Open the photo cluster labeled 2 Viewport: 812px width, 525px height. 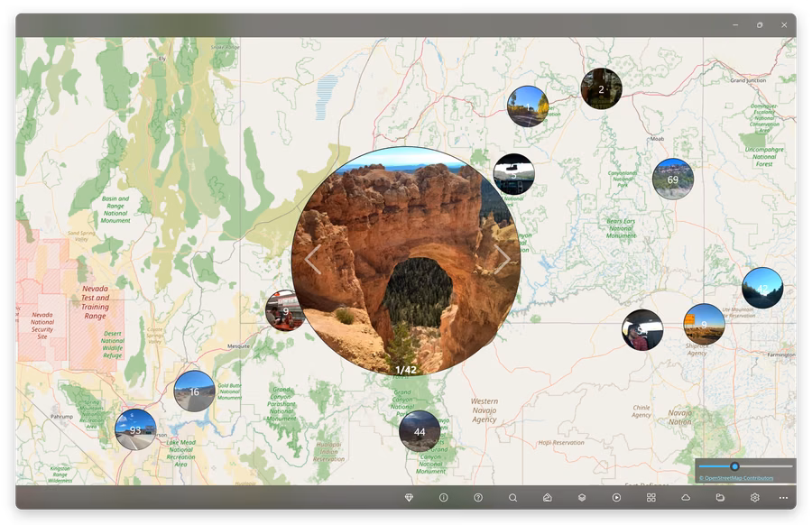pos(601,89)
